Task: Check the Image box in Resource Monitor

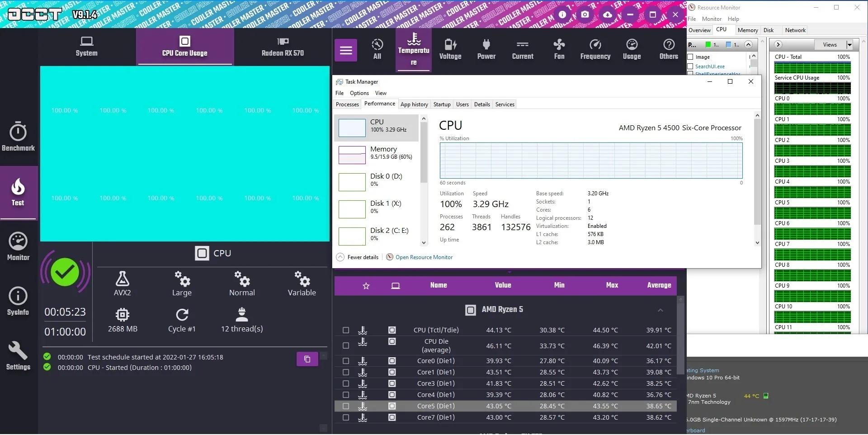Action: (690, 57)
